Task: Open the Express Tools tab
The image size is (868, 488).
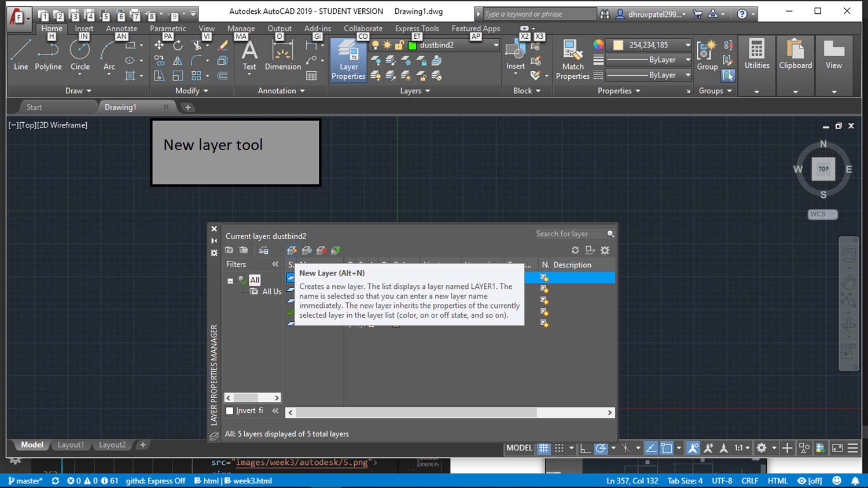Action: click(x=417, y=28)
